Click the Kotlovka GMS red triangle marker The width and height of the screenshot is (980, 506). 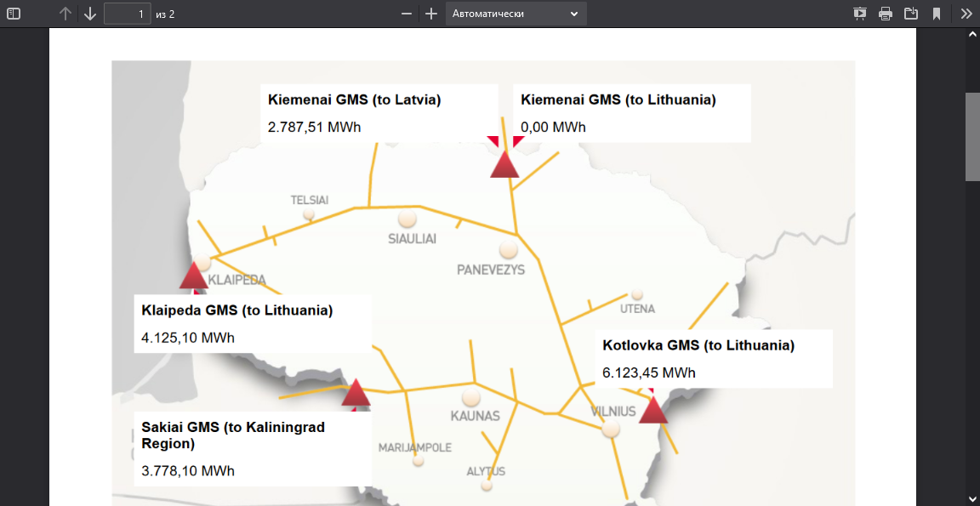653,411
